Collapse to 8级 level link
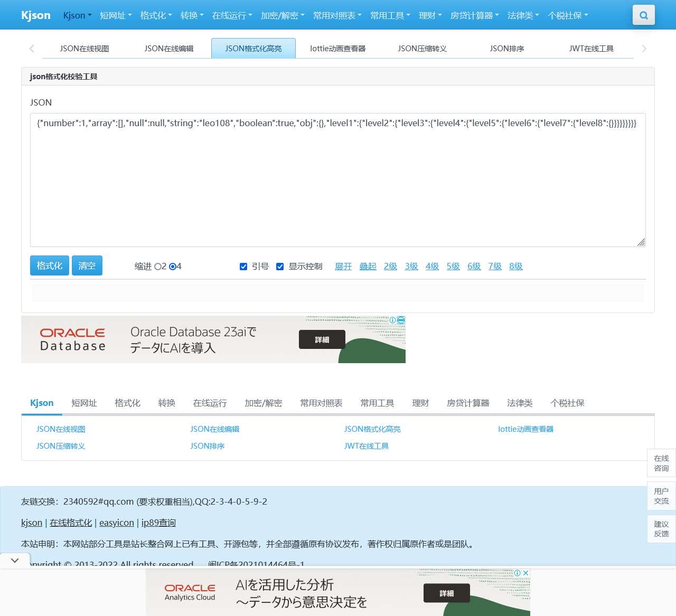Screen dimensions: 676x616 516,267
